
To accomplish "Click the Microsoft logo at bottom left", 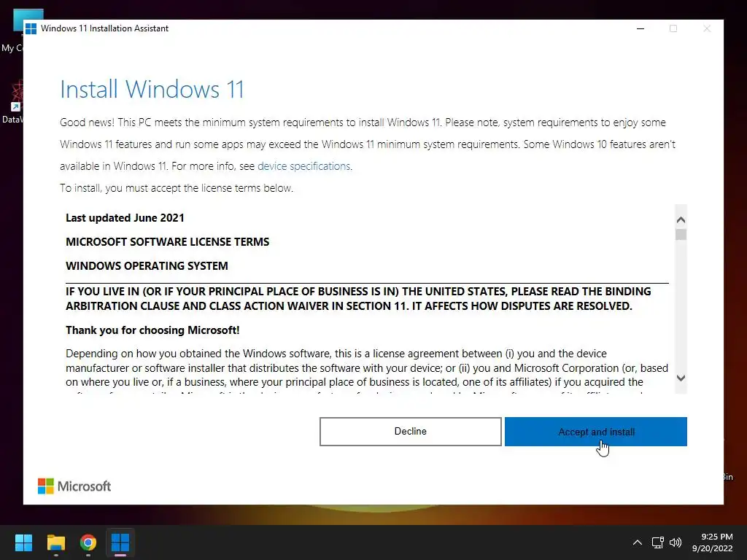I will pyautogui.click(x=74, y=486).
